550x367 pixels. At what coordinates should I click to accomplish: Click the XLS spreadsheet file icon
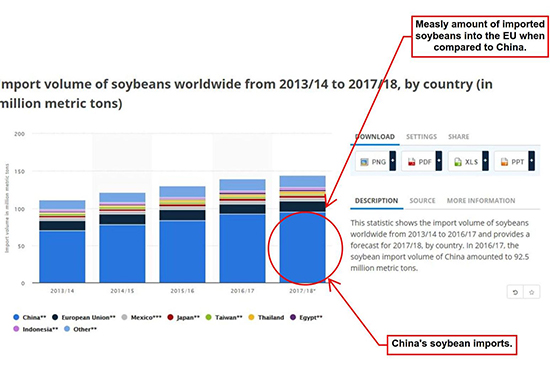[458, 162]
